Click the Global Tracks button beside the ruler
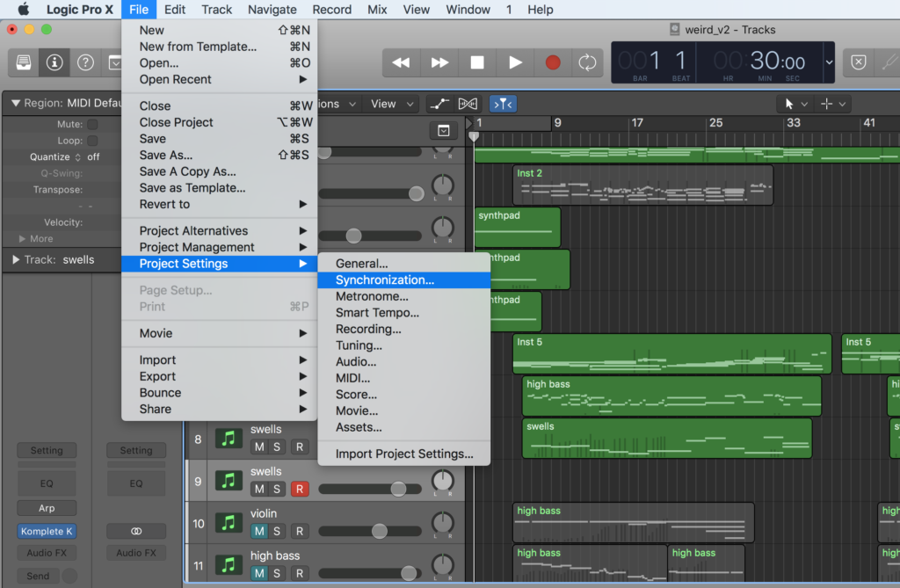 pyautogui.click(x=444, y=131)
